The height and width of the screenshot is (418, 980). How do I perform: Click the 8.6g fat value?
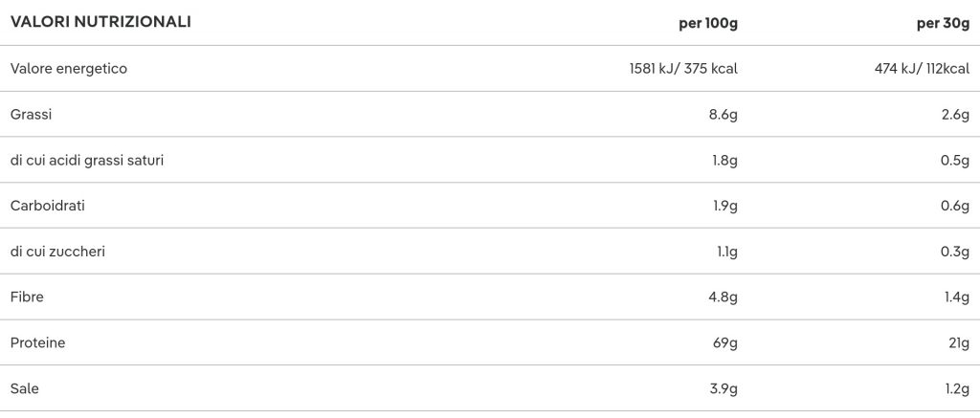click(x=724, y=115)
